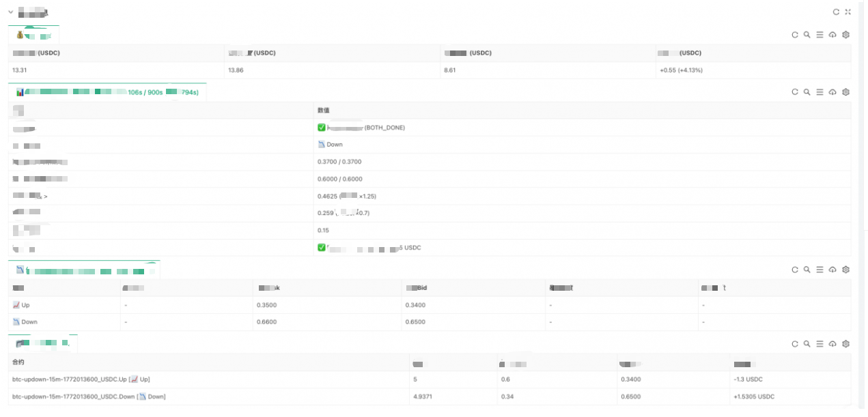
Task: Refresh the dashboard via top-right refresh icon
Action: (835, 11)
